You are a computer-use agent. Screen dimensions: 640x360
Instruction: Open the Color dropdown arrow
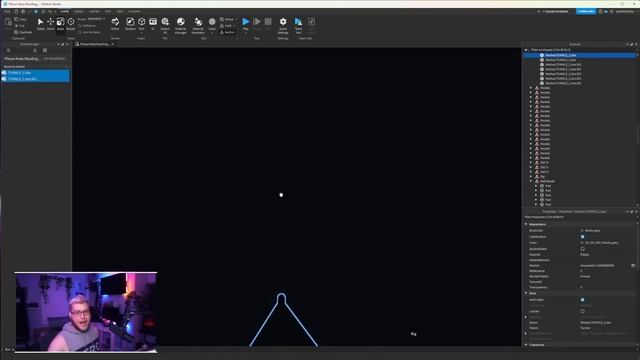point(212,32)
